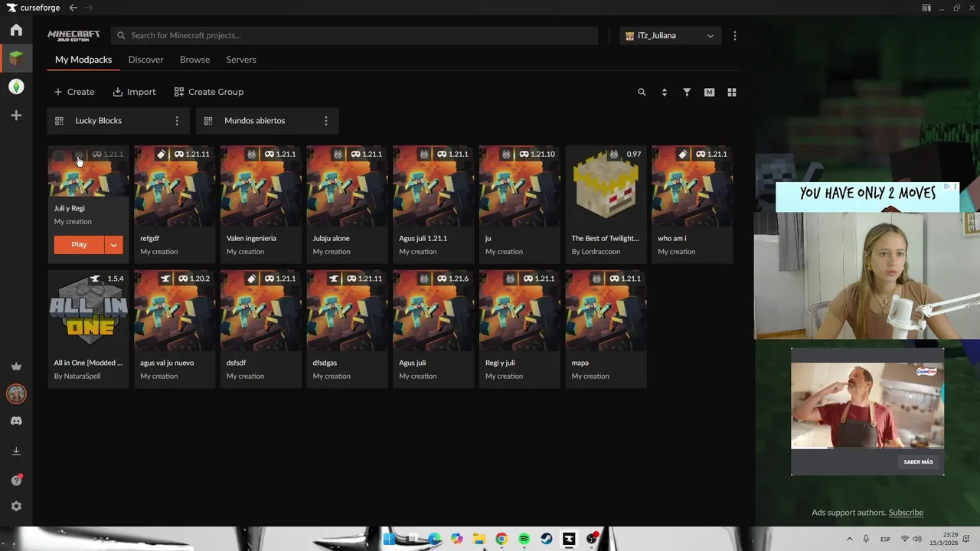
Task: Select the Agus juli 1.21.1 modpack name
Action: point(423,239)
